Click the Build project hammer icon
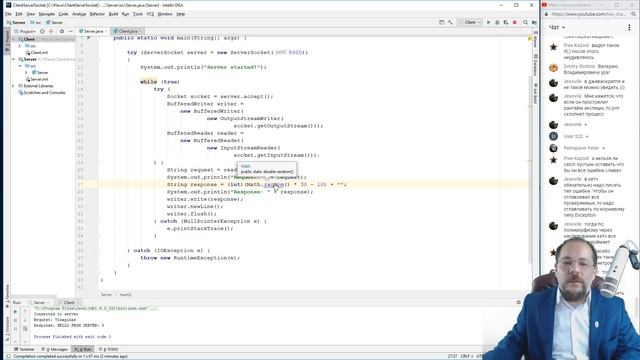 (450, 22)
